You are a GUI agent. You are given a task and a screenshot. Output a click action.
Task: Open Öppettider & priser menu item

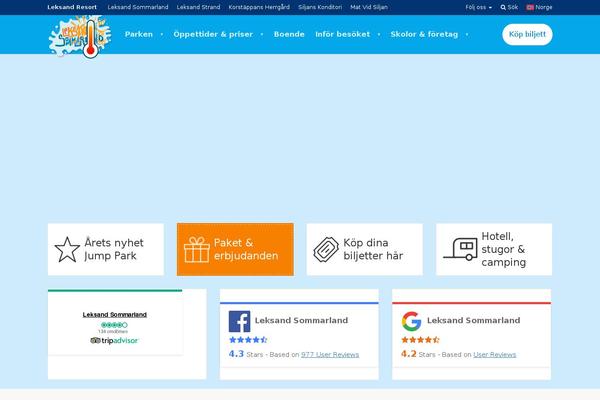[x=213, y=34]
